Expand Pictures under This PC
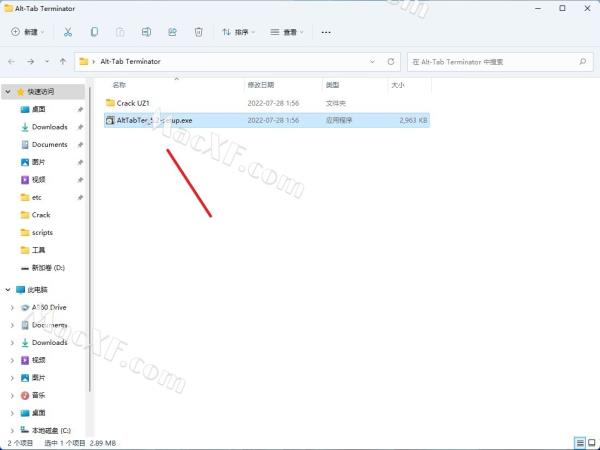This screenshot has width=600, height=450. (12, 378)
